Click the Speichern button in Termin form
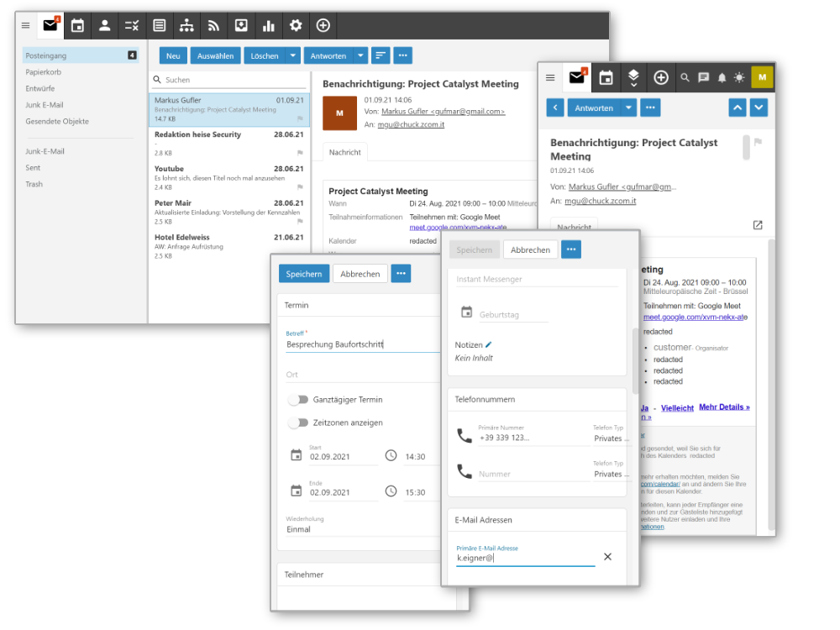The width and height of the screenshot is (840, 630). [303, 274]
